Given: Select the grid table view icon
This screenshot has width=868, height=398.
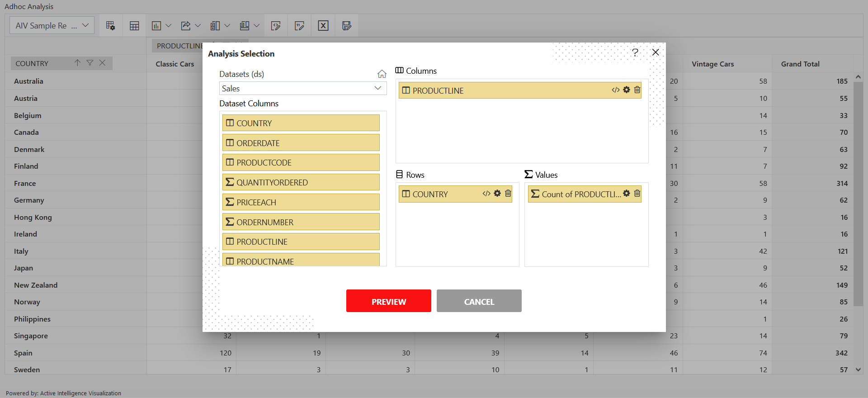Looking at the screenshot, I should click(x=134, y=26).
